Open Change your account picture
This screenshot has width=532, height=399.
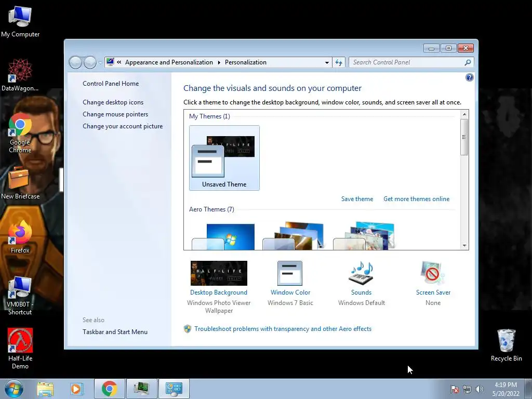point(123,126)
